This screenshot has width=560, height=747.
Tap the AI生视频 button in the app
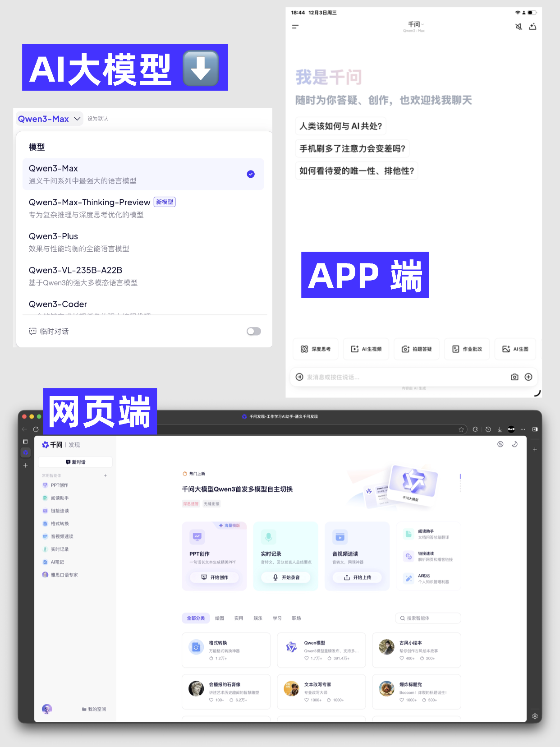click(366, 349)
